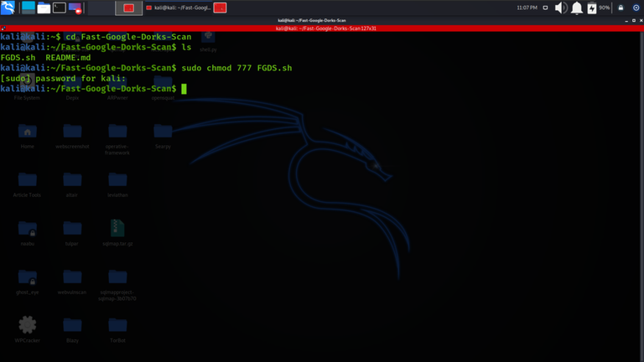Image resolution: width=644 pixels, height=362 pixels.
Task: Click the '[sudo] password for kali:' line
Action: tap(63, 79)
